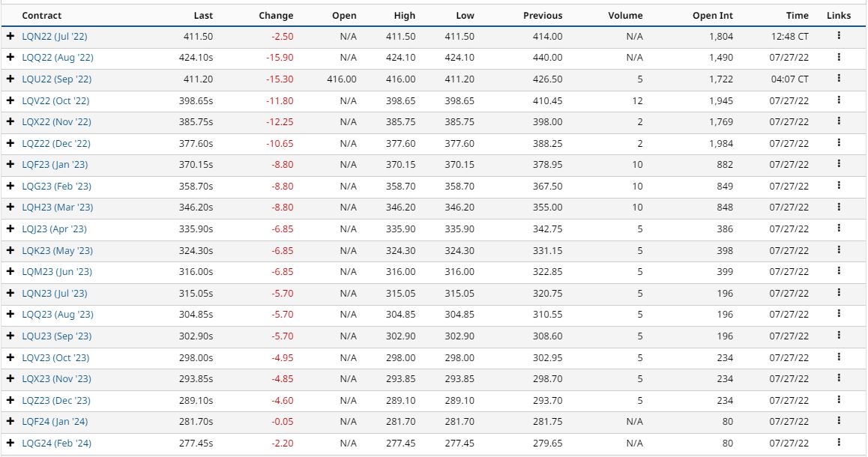This screenshot has height=457, width=868.
Task: Expand the LQV22 (Oct '22) row
Action: coord(10,100)
